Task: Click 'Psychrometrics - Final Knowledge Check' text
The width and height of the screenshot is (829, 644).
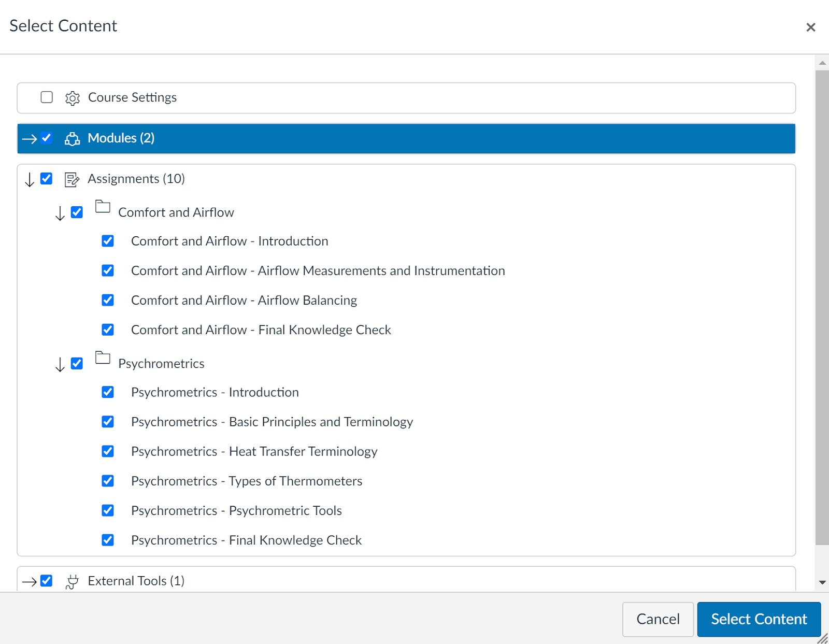Action: (x=247, y=540)
